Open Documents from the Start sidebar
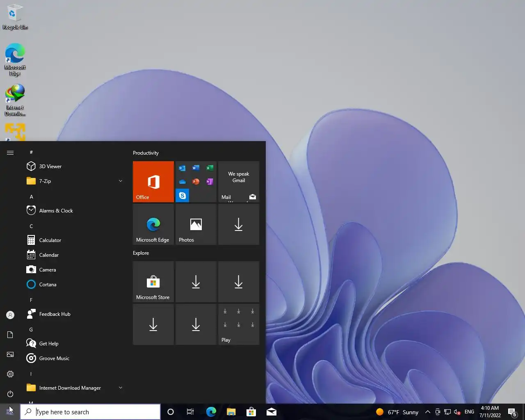Screen dimensions: 525x420 10,335
